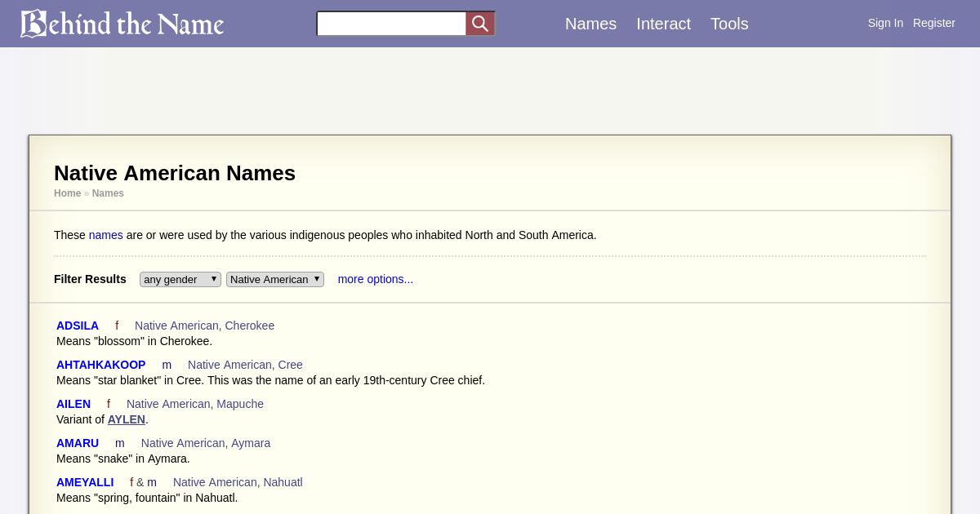Click text 'Means "snake" in Aymara.'
This screenshot has width=980, height=514.
(123, 459)
